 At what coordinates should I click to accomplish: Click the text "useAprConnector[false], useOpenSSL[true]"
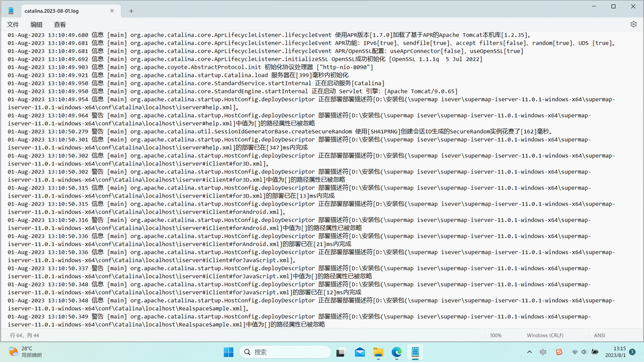coord(457,51)
